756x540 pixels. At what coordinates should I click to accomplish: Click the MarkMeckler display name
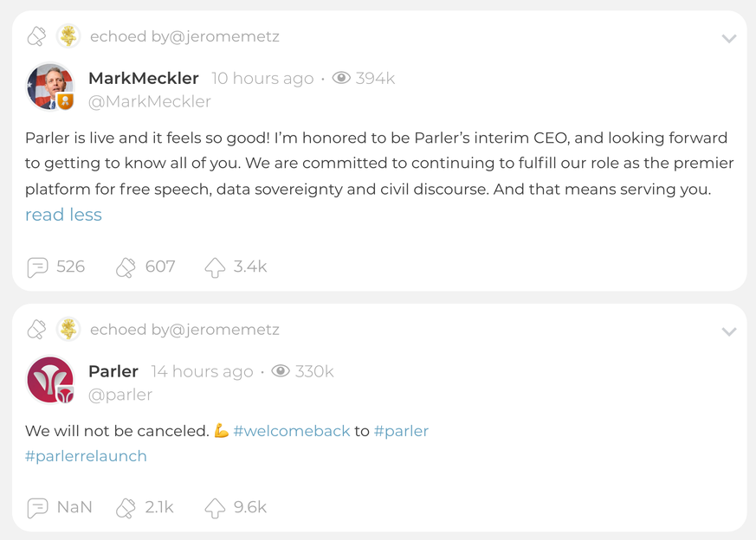coord(144,78)
